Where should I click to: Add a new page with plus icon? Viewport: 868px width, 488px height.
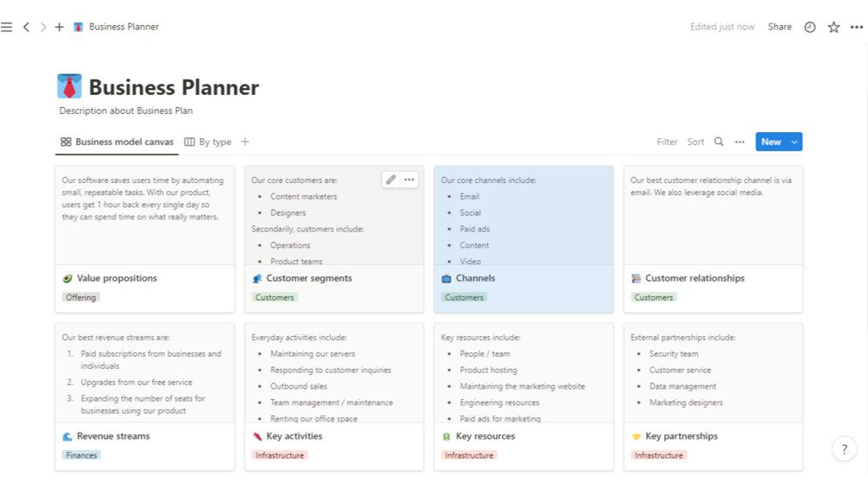point(60,27)
